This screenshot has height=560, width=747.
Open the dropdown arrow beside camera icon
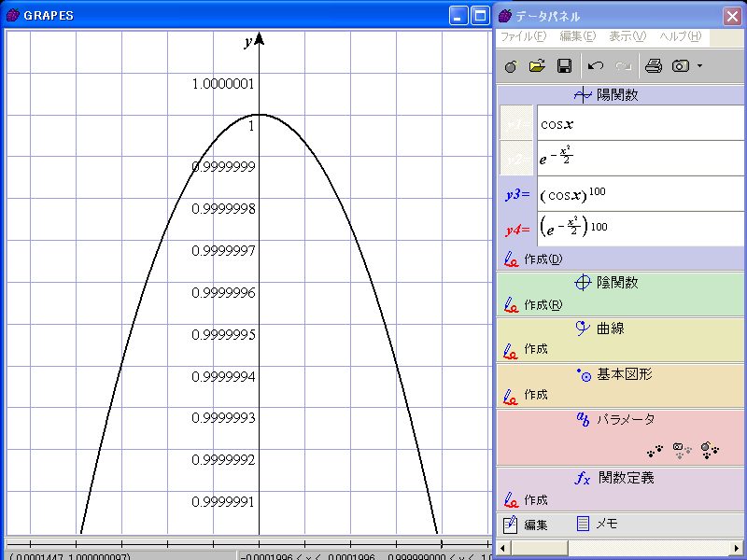tap(699, 66)
